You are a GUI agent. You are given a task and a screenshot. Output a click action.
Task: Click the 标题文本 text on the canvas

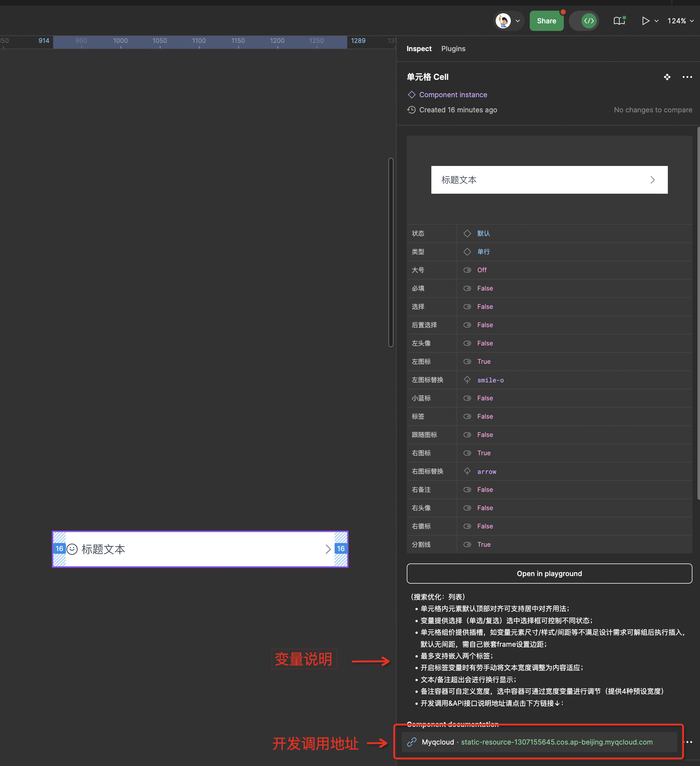(x=103, y=549)
